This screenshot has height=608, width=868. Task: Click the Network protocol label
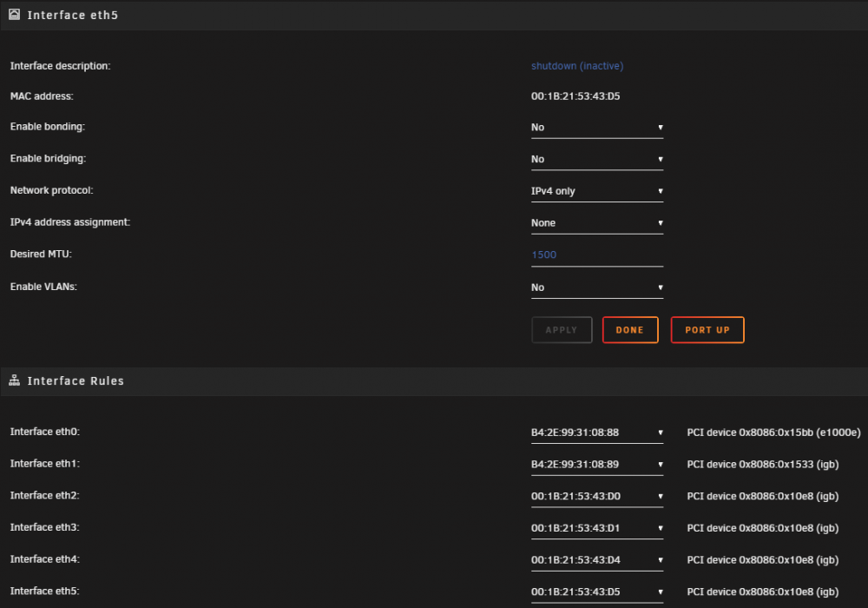click(x=51, y=190)
